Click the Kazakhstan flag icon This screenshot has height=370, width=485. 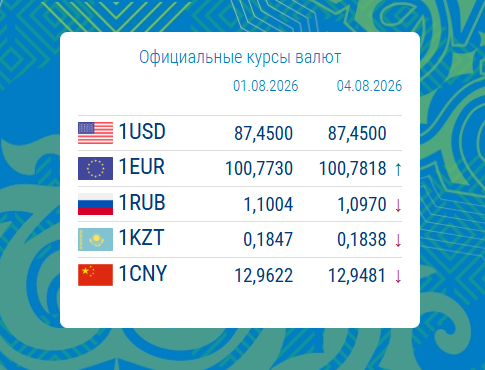95,239
